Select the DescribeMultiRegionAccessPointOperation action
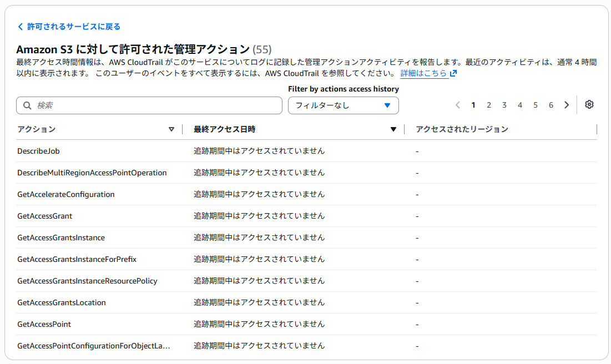This screenshot has height=364, width=611. tap(92, 173)
